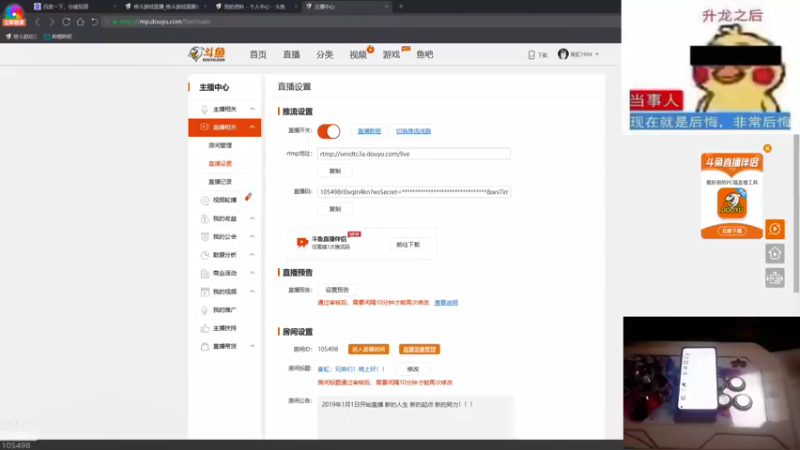The image size is (800, 450).
Task: Click the floating icon below the home icon
Action: (x=774, y=278)
